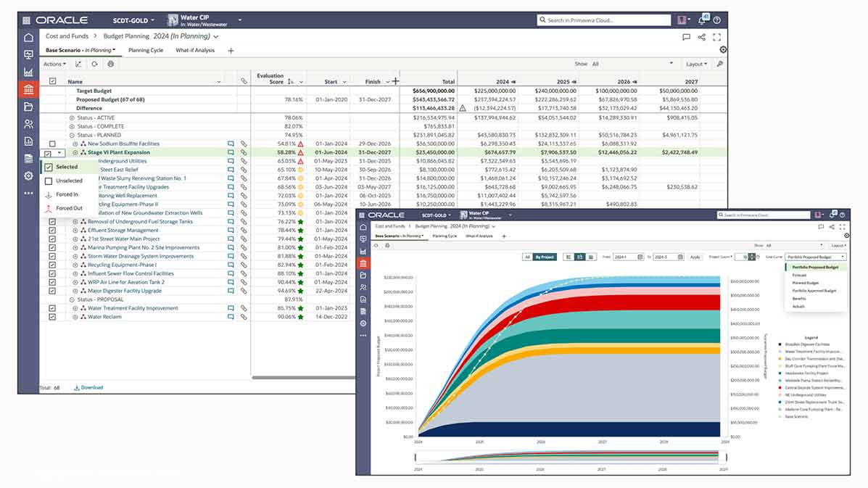The height and width of the screenshot is (488, 868).
Task: Open the Home icon in left sidebar
Action: (28, 38)
